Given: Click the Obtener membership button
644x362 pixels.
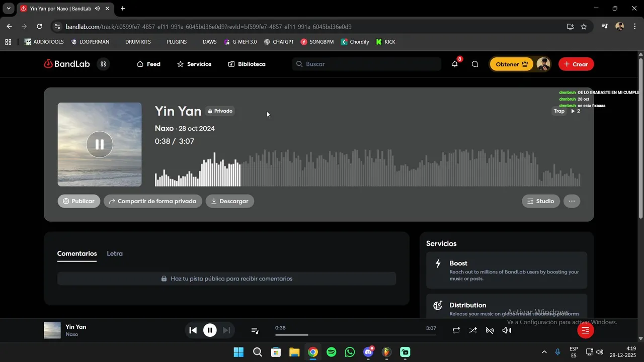Looking at the screenshot, I should pyautogui.click(x=512, y=64).
